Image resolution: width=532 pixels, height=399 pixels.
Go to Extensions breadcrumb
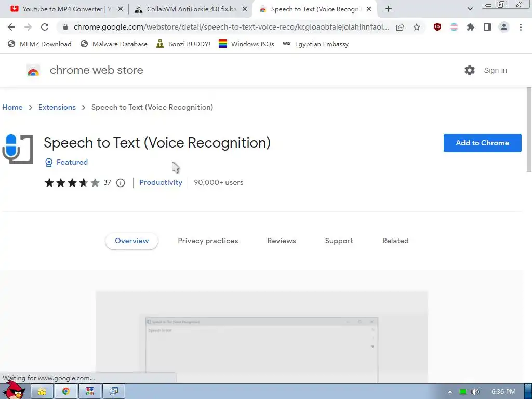(57, 107)
